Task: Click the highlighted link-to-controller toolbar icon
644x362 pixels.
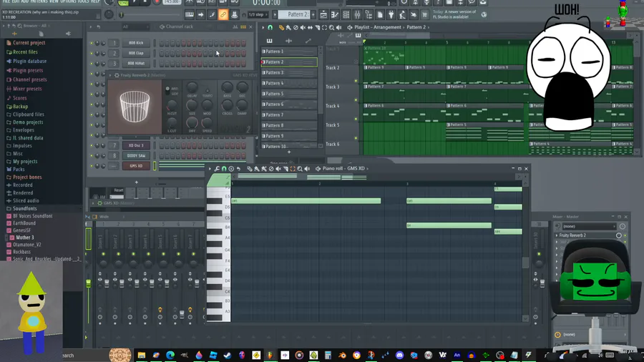Action: coord(223,15)
